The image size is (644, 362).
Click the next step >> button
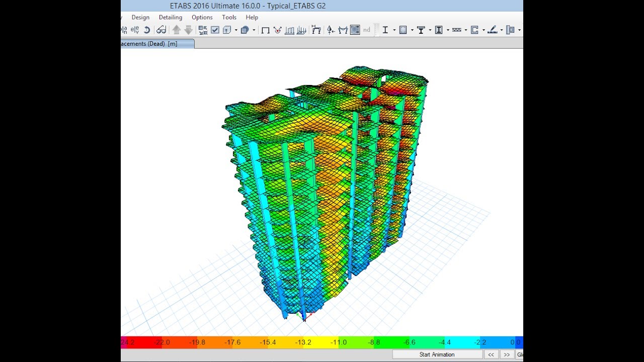[507, 354]
